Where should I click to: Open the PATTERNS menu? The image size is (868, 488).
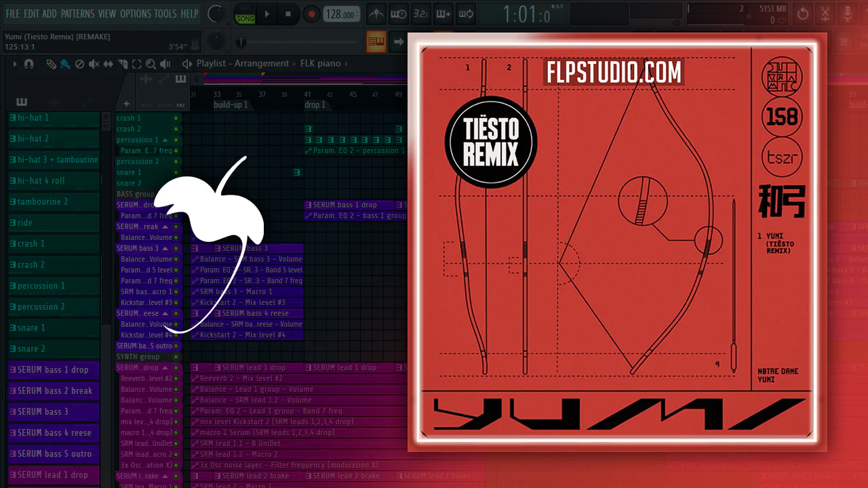78,14
